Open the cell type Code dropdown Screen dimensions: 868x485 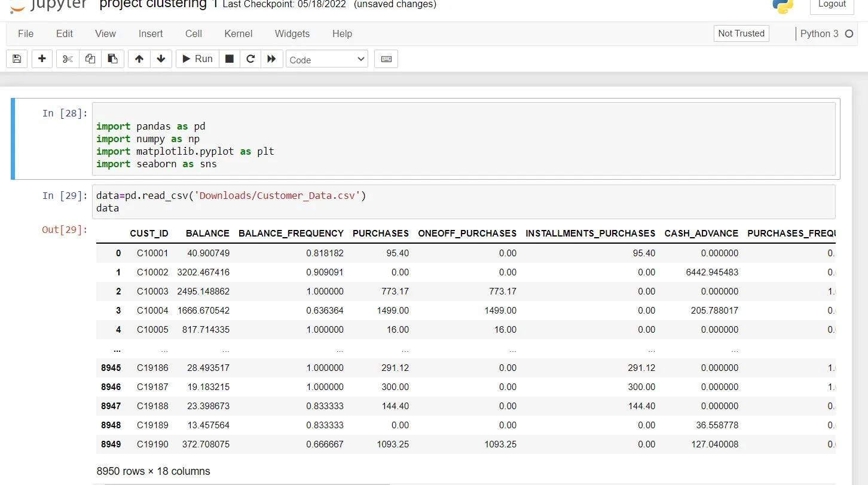point(327,59)
